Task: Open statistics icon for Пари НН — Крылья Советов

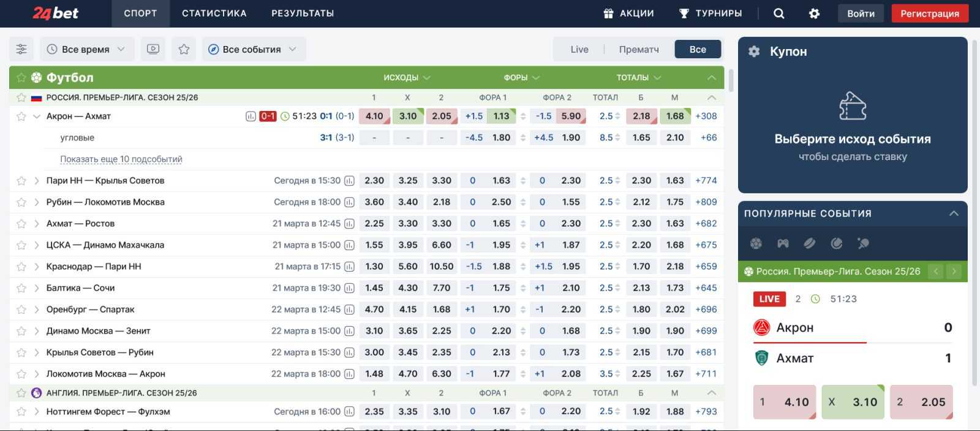Action: 349,180
